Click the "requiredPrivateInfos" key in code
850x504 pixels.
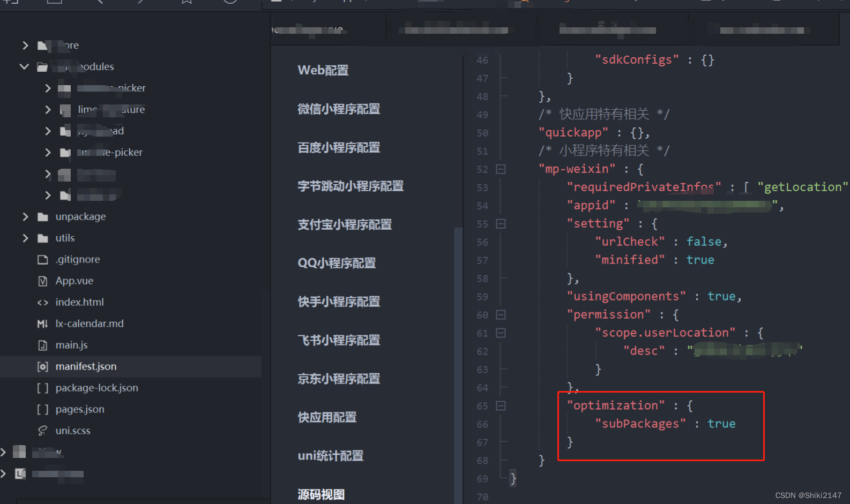644,187
